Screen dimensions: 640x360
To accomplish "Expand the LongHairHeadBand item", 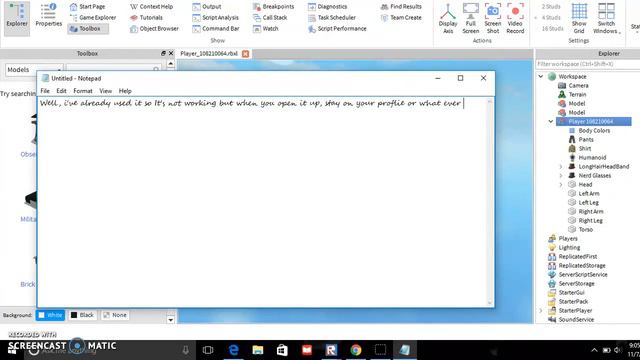I will tap(561, 167).
